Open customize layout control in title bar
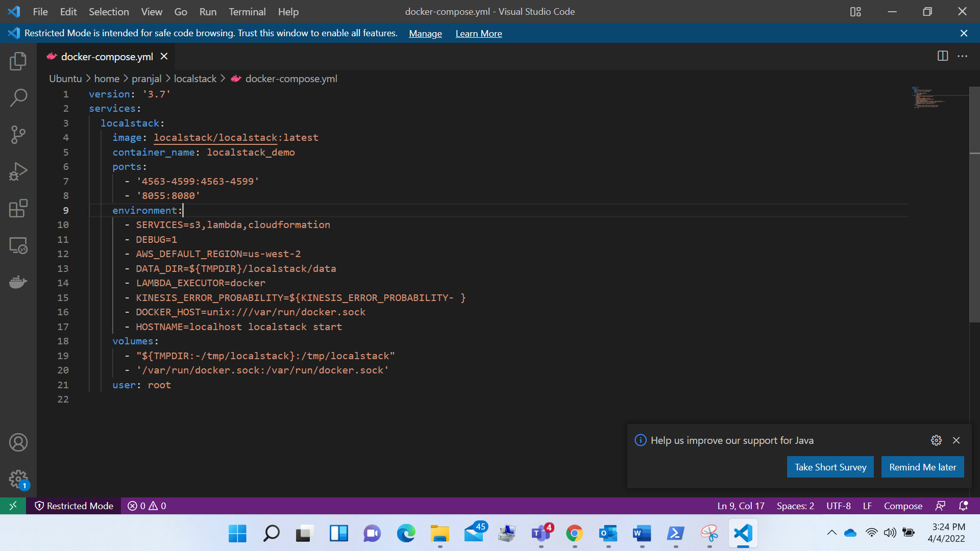The image size is (980, 551). tap(855, 12)
